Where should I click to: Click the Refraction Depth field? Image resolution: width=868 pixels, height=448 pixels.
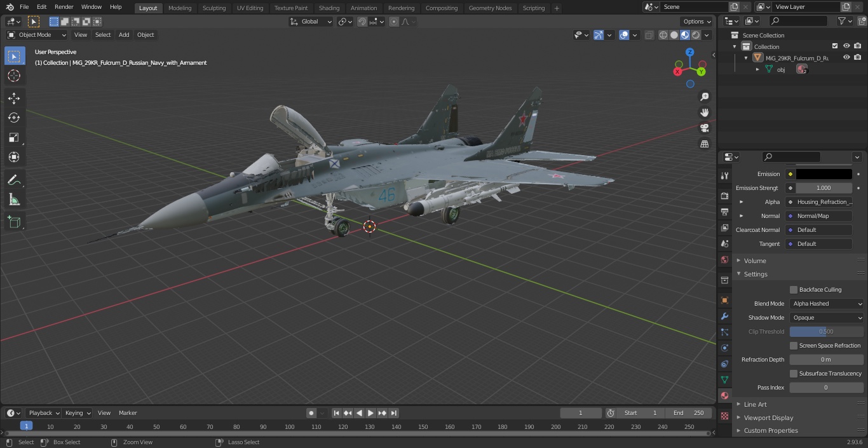827,360
